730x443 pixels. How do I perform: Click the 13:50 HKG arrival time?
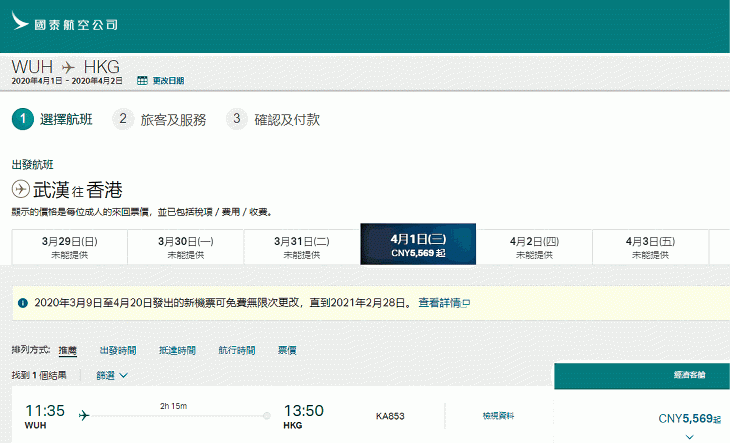304,416
